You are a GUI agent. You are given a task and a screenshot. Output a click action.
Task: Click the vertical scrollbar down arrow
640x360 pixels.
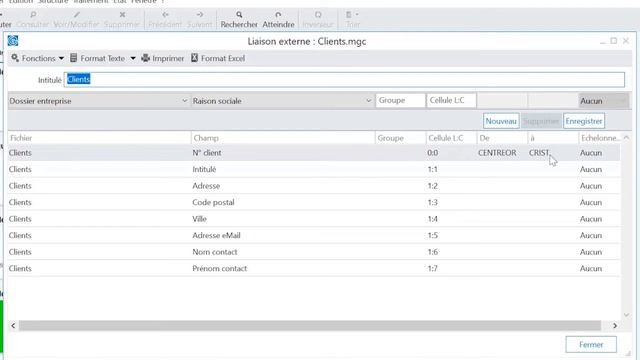pos(626,315)
